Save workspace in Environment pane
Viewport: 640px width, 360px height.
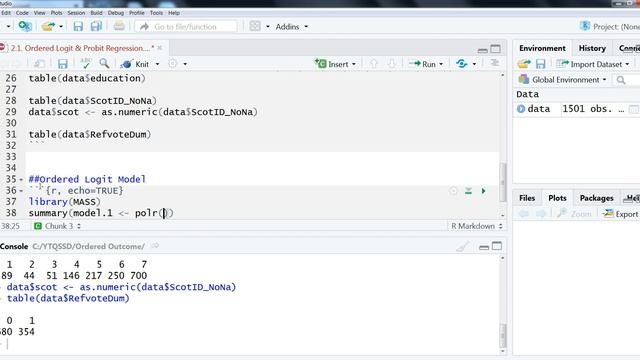click(x=540, y=64)
